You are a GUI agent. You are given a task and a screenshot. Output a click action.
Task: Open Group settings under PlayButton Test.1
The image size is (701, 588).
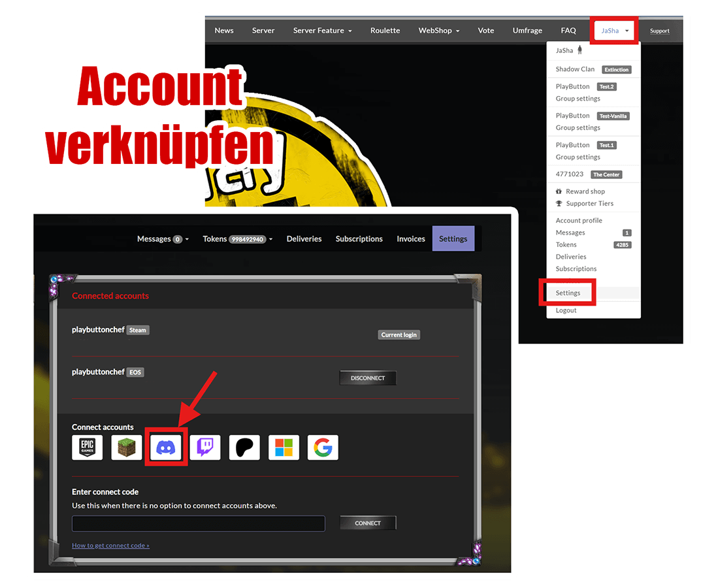click(578, 157)
